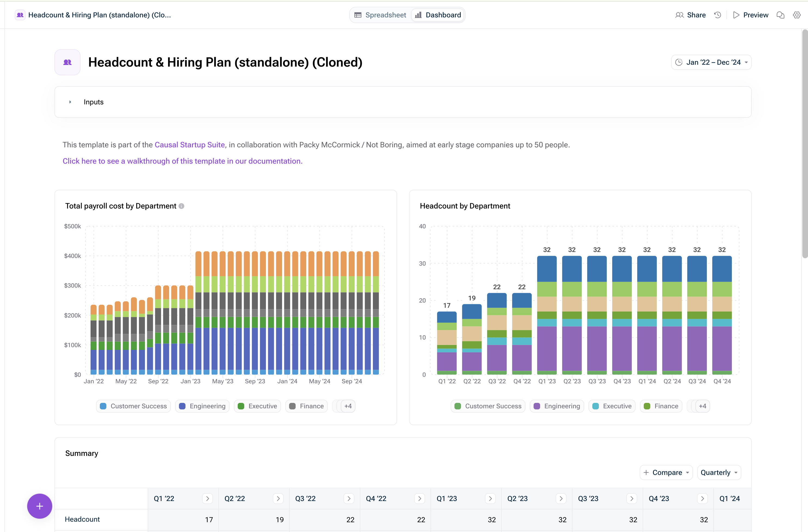The image size is (808, 532).
Task: Click the Q1 '23 purple Engineering headcount segment
Action: (x=547, y=349)
